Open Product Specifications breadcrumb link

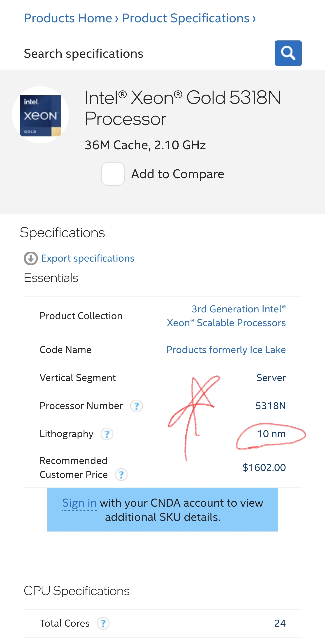pos(186,18)
